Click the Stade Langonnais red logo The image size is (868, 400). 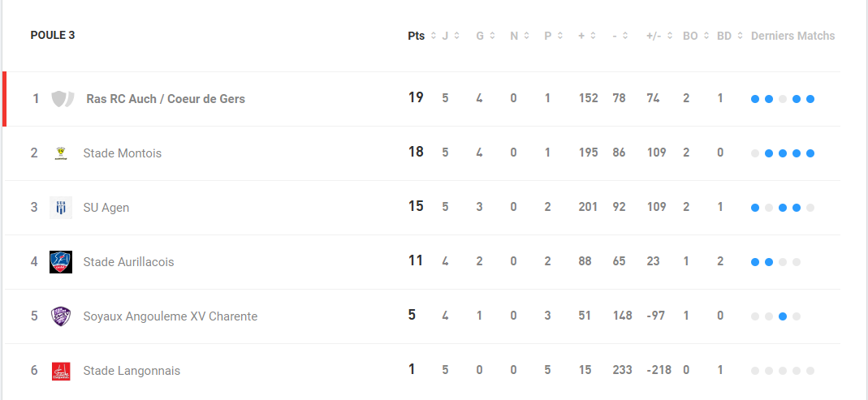(61, 370)
